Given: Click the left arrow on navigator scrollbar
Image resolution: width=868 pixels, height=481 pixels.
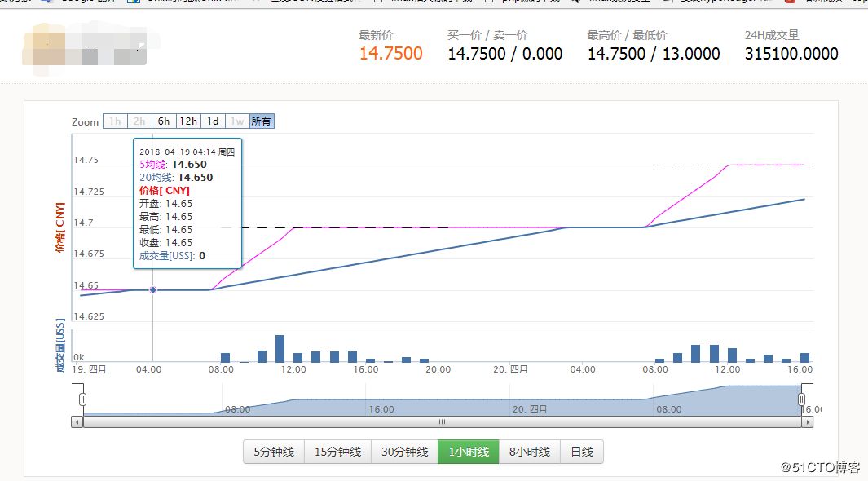Looking at the screenshot, I should click(x=77, y=422).
